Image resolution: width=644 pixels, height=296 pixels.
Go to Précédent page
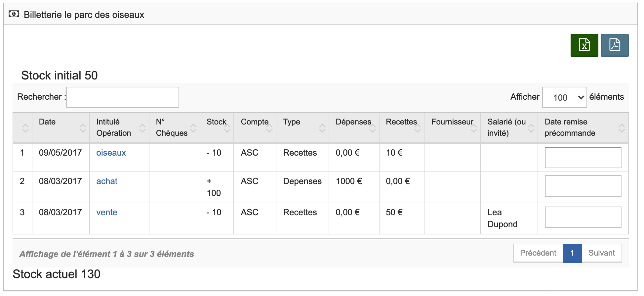click(538, 253)
